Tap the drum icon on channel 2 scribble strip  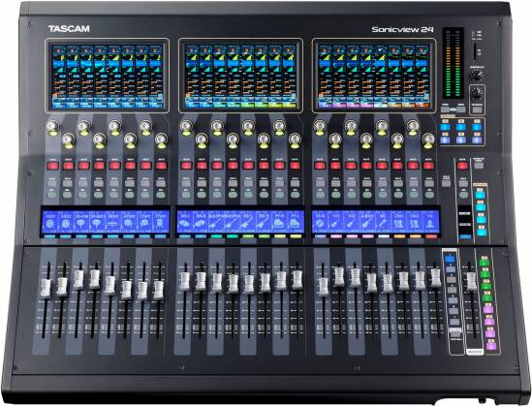coord(65,223)
